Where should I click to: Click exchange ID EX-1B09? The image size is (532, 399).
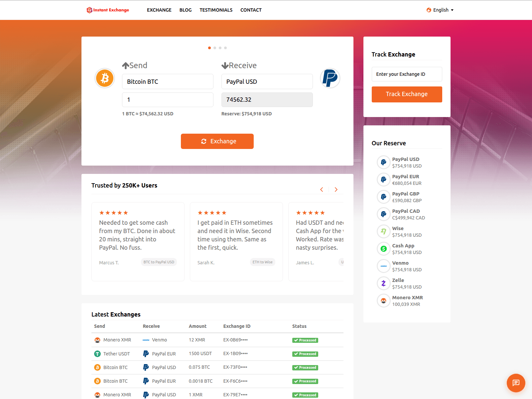tap(235, 354)
